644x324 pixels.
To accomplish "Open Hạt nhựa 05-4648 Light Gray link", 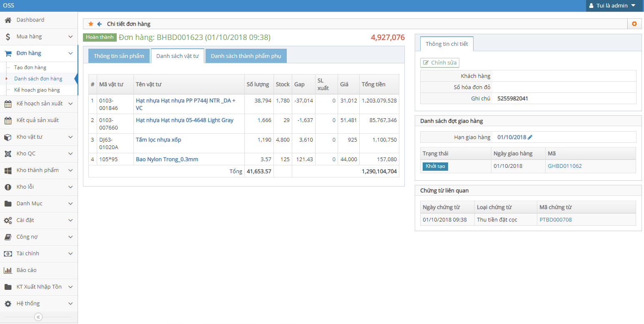I will (185, 120).
